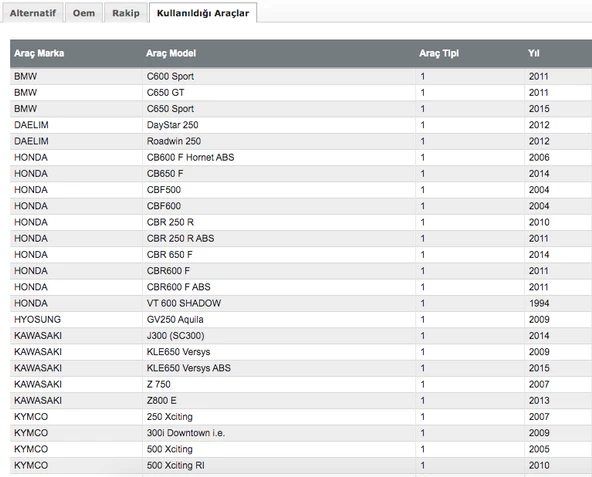The image size is (592, 477).
Task: Click Araç Tipi value in GV250 Aquila row
Action: (422, 320)
